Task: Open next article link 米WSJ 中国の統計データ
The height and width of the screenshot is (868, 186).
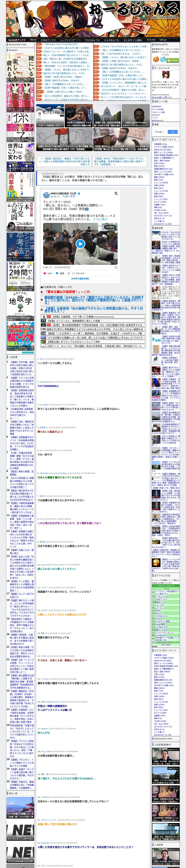Action: (x=120, y=161)
